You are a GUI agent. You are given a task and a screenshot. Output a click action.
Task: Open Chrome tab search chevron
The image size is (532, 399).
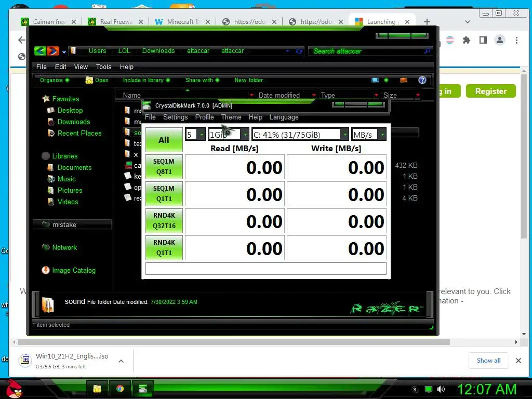click(468, 22)
